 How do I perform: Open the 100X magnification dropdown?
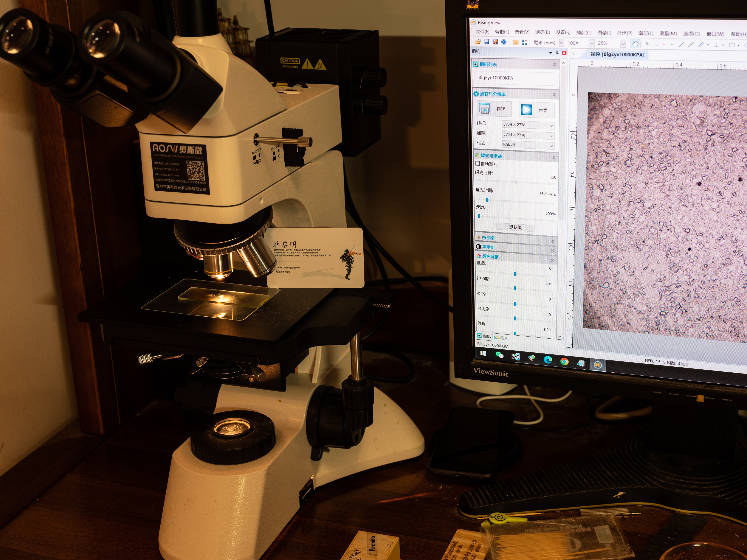(x=592, y=43)
